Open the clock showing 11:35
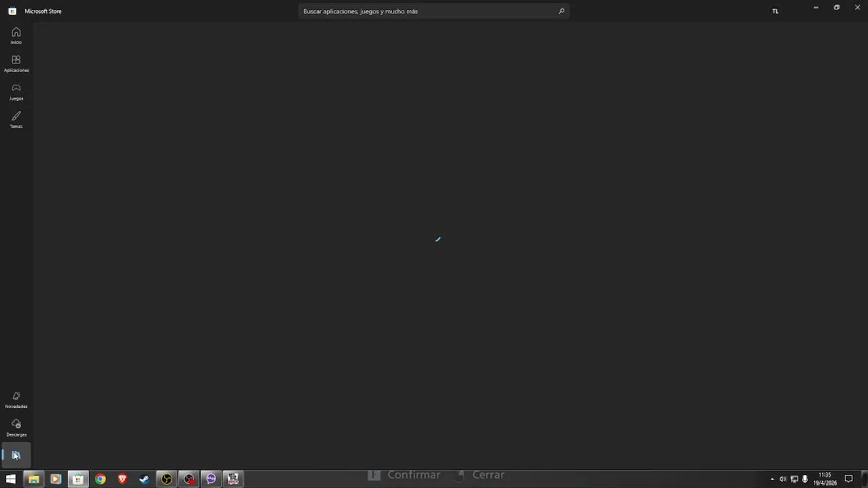Screen dimensions: 868x488 pyautogui.click(x=825, y=479)
